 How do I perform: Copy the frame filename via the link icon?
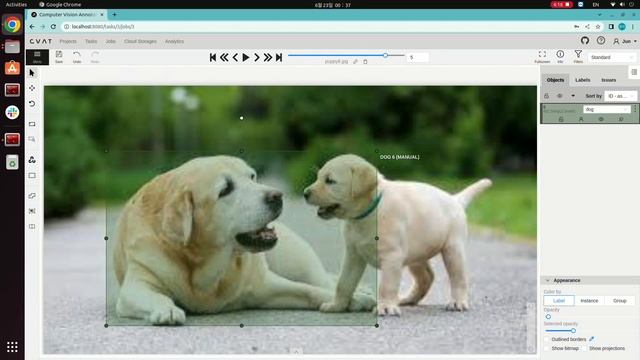[356, 62]
